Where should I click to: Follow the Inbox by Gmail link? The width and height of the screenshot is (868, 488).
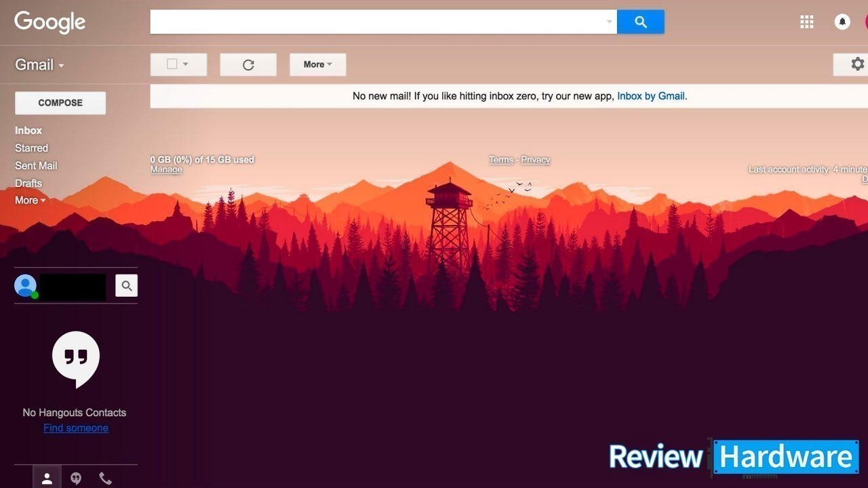coord(650,96)
